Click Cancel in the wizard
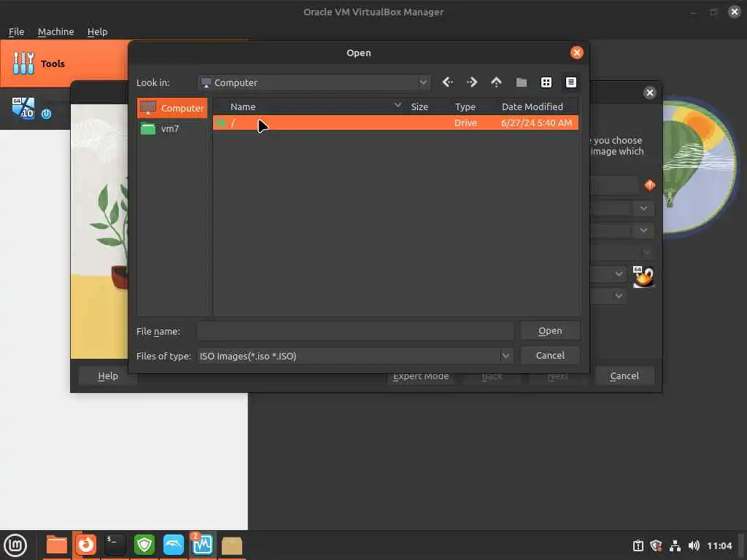 (624, 376)
